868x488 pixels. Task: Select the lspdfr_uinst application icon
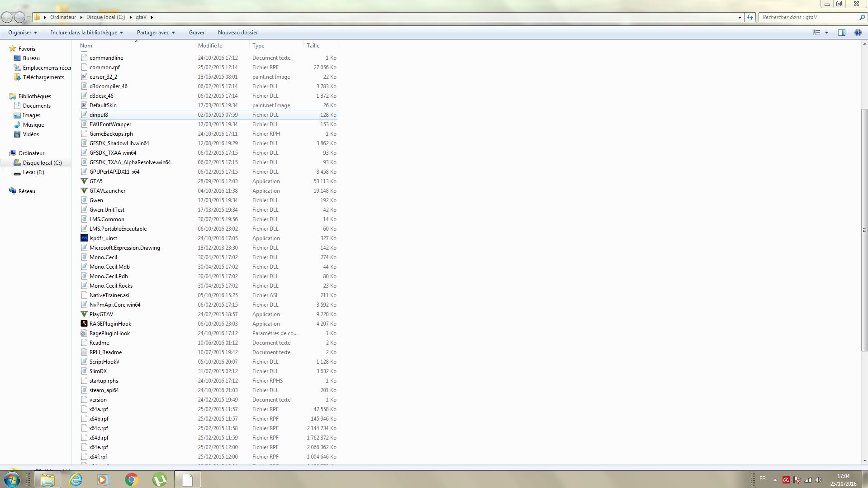(x=84, y=238)
